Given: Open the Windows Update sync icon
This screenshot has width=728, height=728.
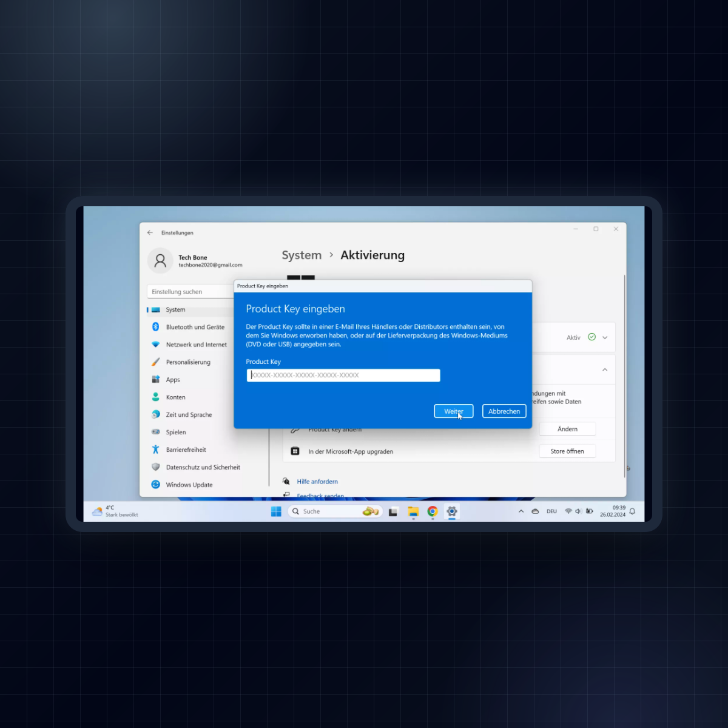Looking at the screenshot, I should pyautogui.click(x=156, y=485).
